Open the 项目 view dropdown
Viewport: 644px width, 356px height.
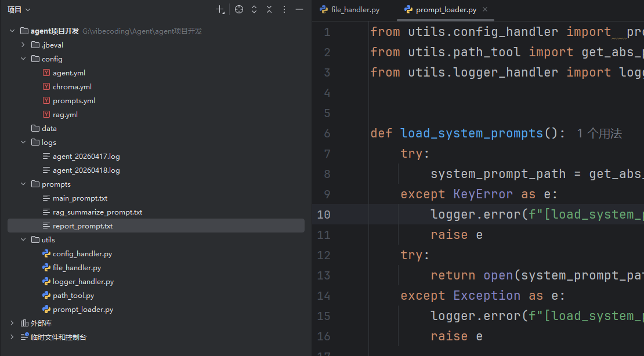click(19, 9)
